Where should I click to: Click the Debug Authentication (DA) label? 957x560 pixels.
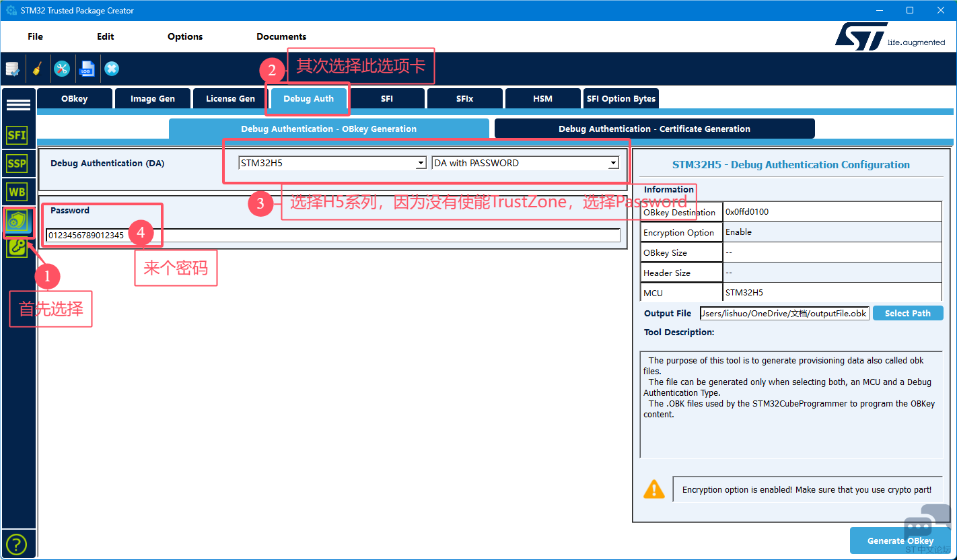coord(108,163)
